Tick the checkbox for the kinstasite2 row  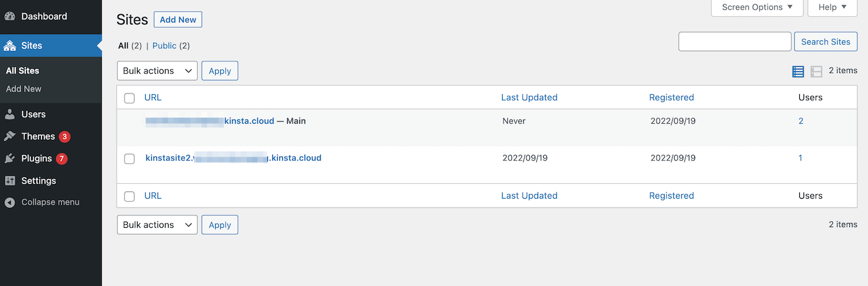point(130,158)
